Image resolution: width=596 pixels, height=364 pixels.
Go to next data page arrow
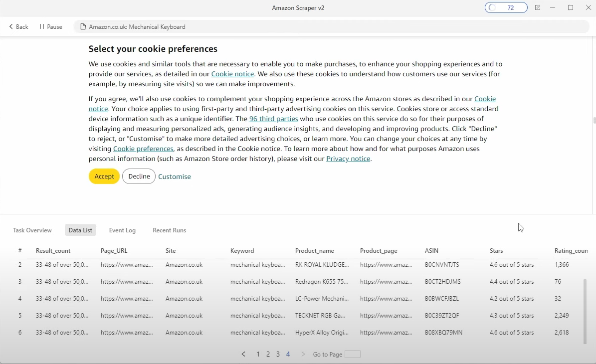(x=303, y=354)
